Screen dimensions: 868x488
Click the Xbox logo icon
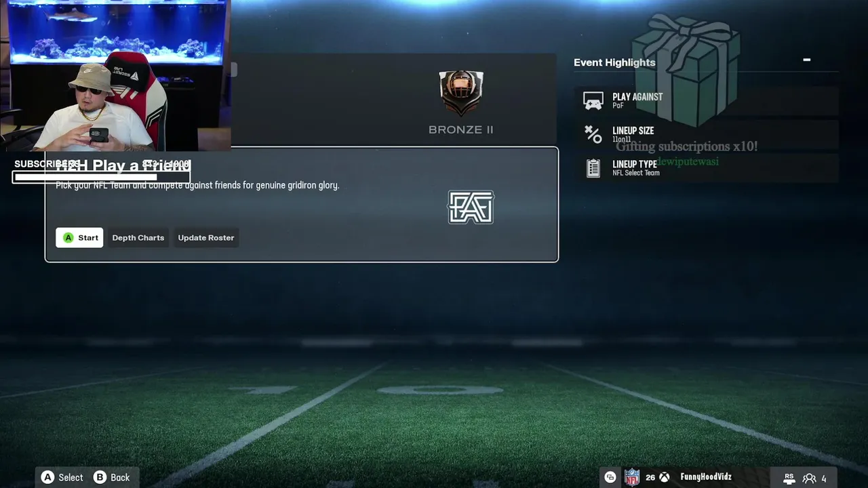(665, 477)
